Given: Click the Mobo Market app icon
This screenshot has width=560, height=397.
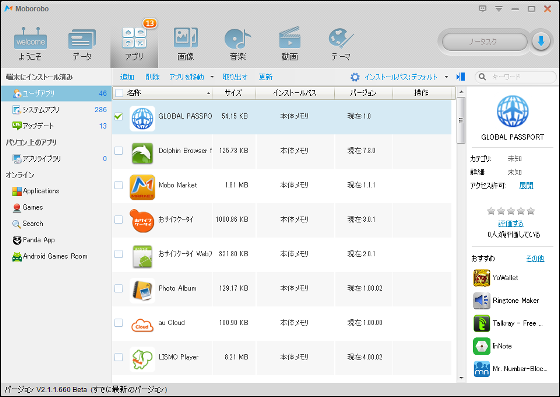Looking at the screenshot, I should (142, 187).
